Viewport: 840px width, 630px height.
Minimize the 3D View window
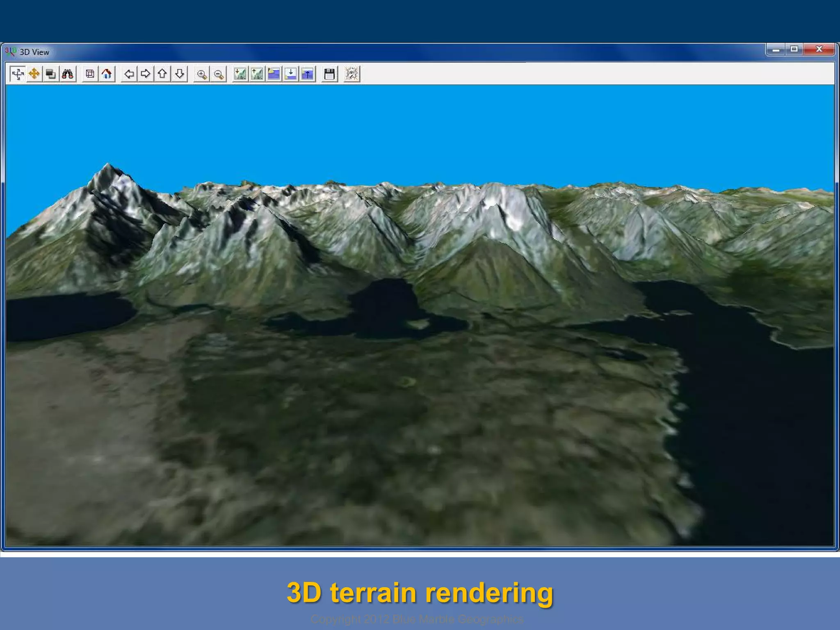[x=776, y=50]
